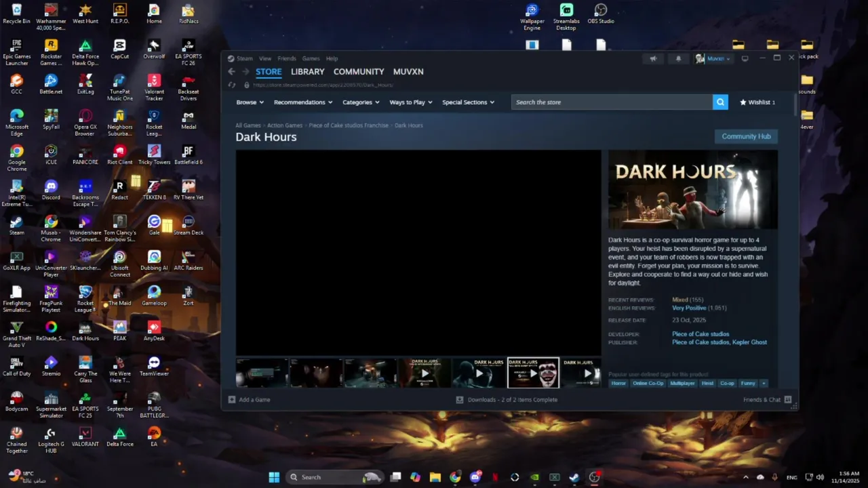The height and width of the screenshot is (488, 868).
Task: Open Steam announcements megaphone icon
Action: coord(653,59)
